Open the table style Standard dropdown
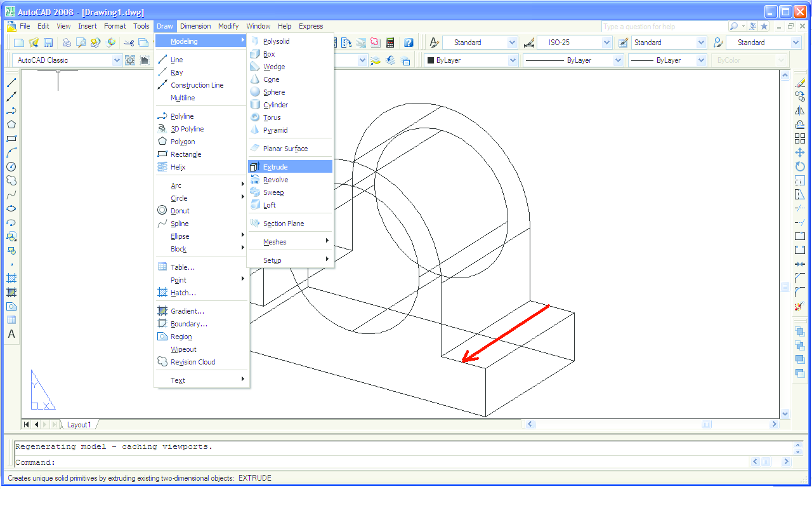Screen dimensions: 812x508 click(x=701, y=43)
